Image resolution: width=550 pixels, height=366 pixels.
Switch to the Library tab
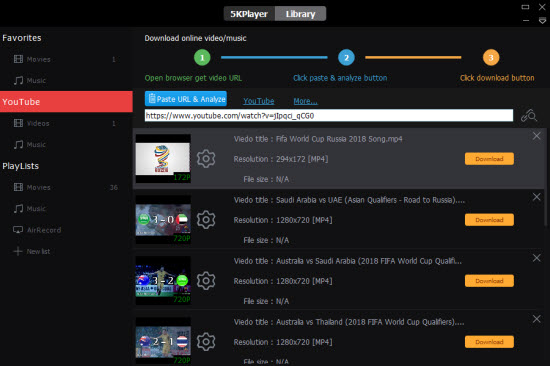pos(301,14)
